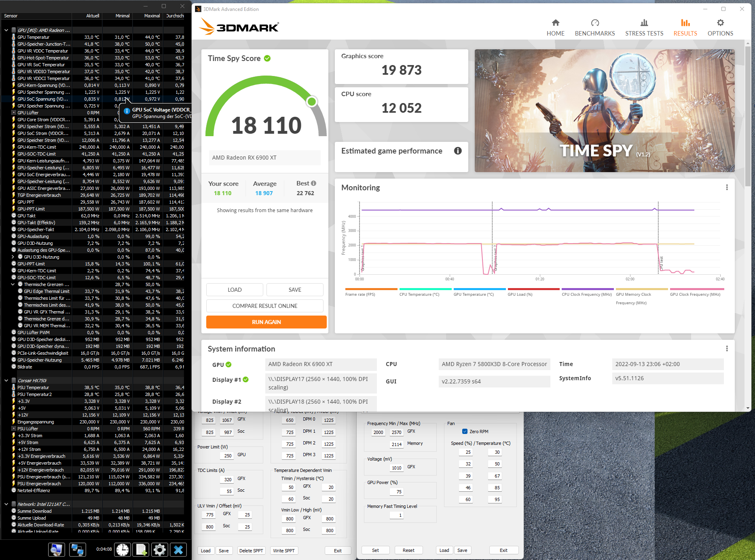
Task: Click the TDC Limits GFX field showing 320
Action: 227,479
